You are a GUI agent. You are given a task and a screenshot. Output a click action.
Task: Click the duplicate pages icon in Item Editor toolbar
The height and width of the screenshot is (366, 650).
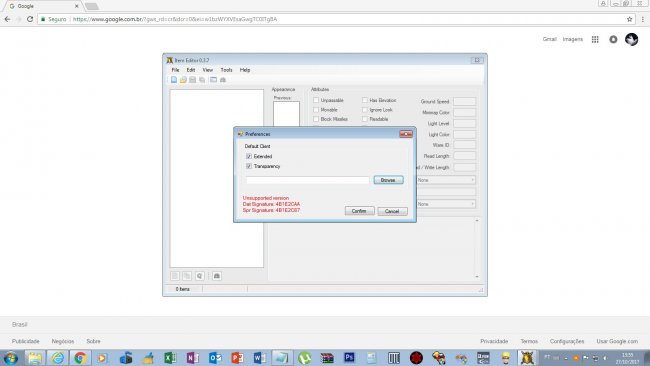[202, 80]
